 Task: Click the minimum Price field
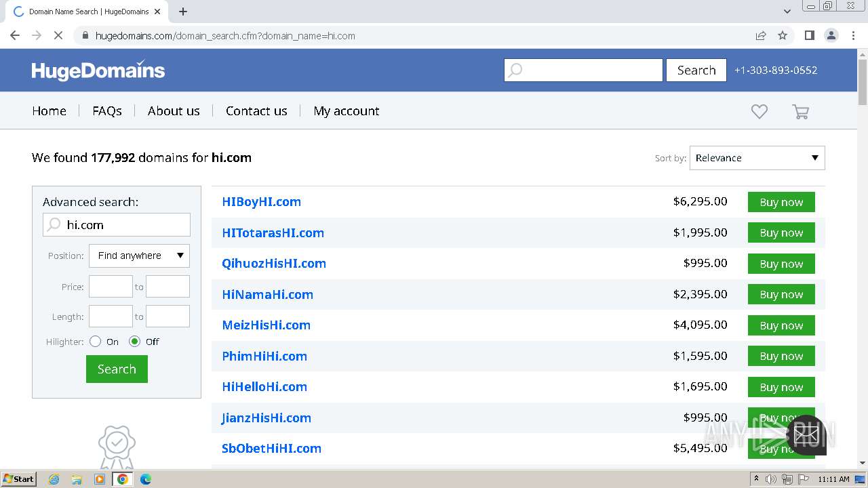point(111,287)
